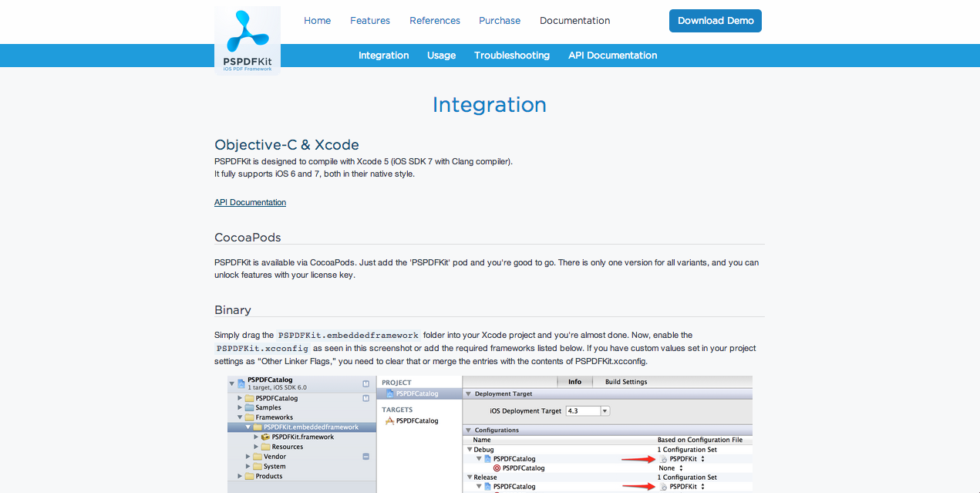Screen dimensions: 980x493
Task: Click the Download Demo button
Action: pos(716,21)
